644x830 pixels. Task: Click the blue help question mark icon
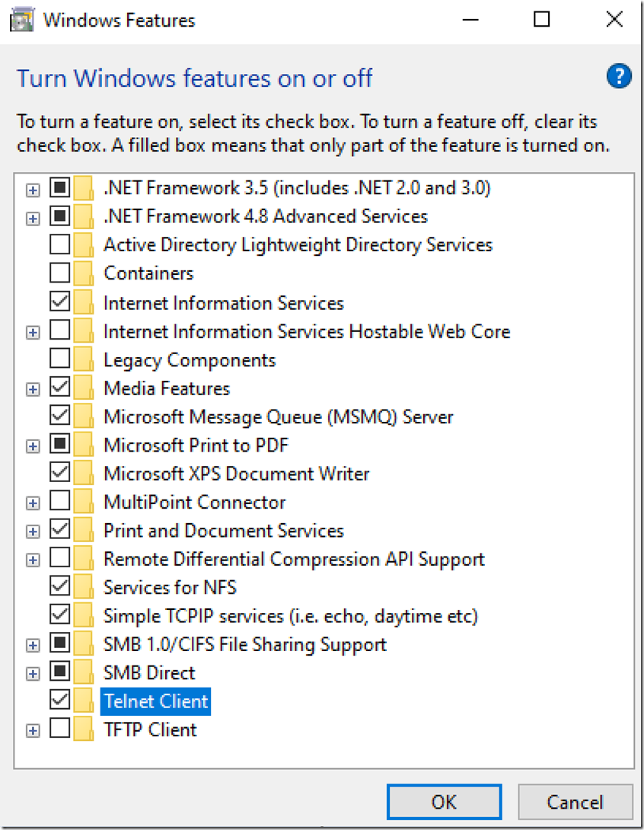click(619, 76)
